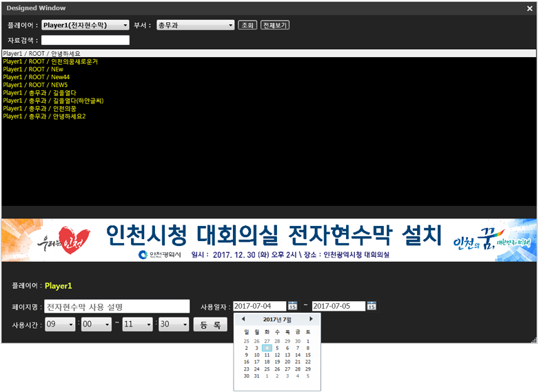
Task: Select row Player1 / 총무과 / 길을열다(하얀글씨)
Action: [x=269, y=101]
